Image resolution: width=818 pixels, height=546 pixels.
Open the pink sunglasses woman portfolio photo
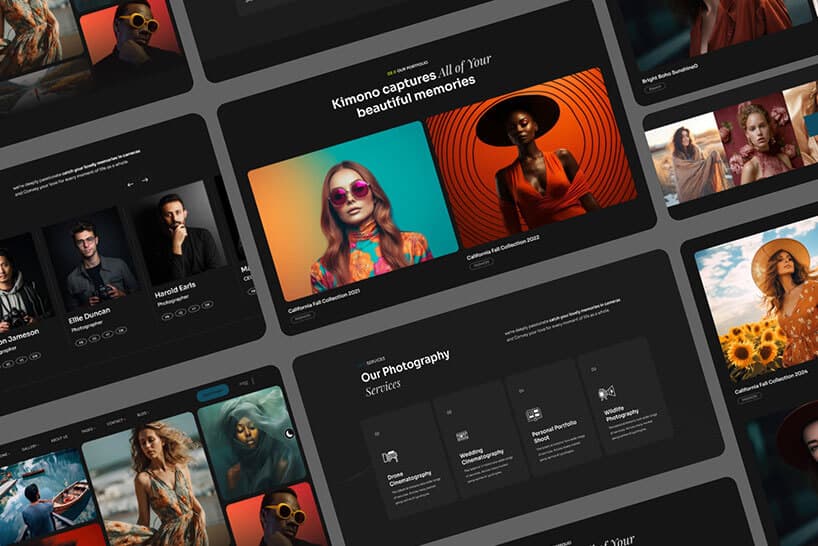(353, 211)
